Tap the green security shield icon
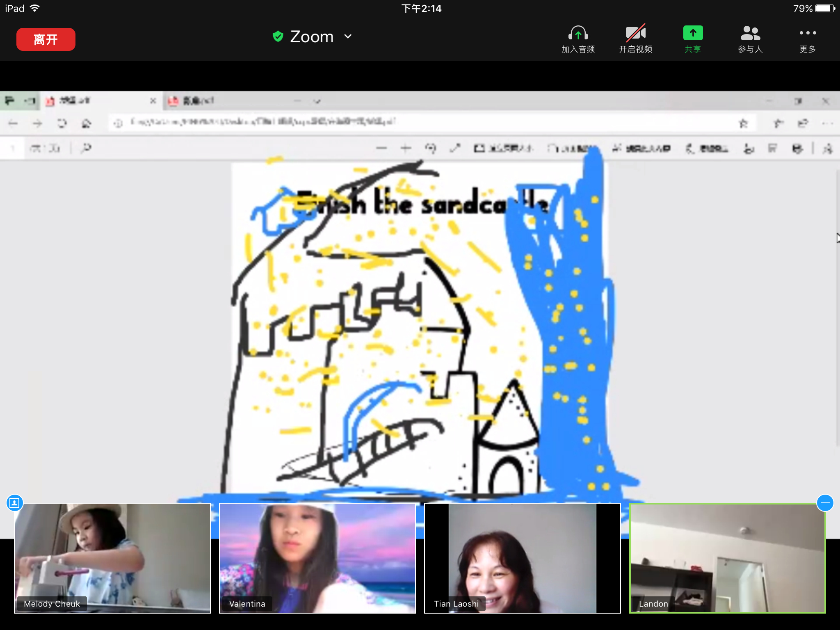Viewport: 840px width, 630px height. [x=278, y=37]
